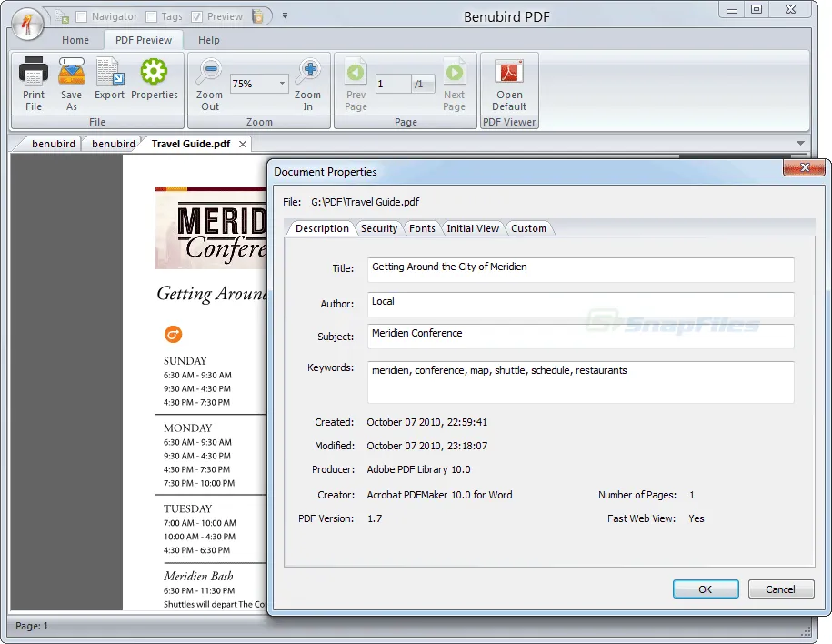
Task: Go to Prev Page arrow
Action: 356,71
